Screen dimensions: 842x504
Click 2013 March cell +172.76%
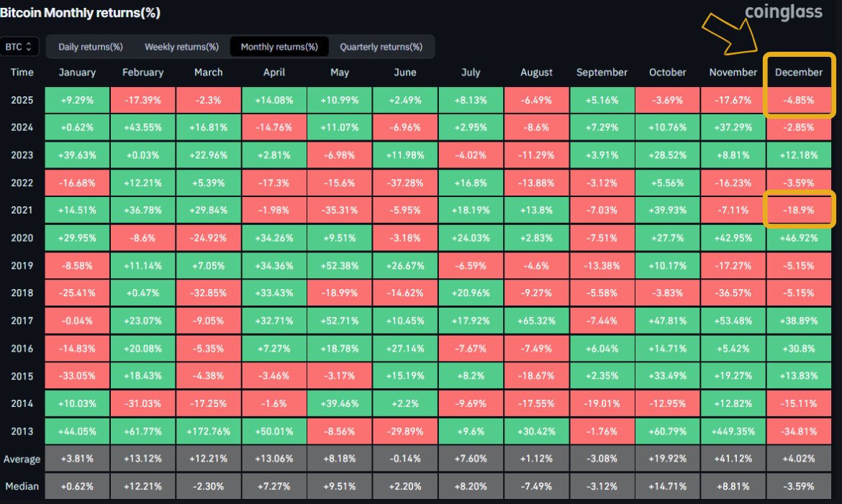(x=209, y=431)
